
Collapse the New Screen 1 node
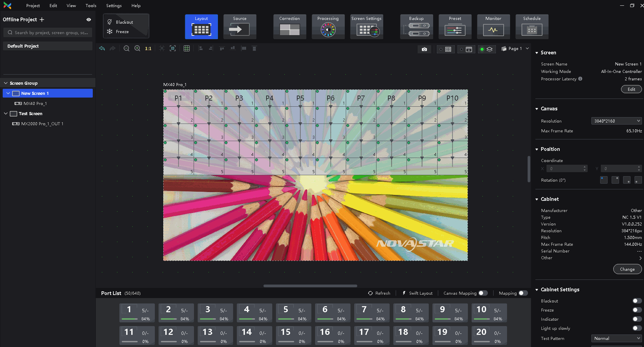[8, 93]
